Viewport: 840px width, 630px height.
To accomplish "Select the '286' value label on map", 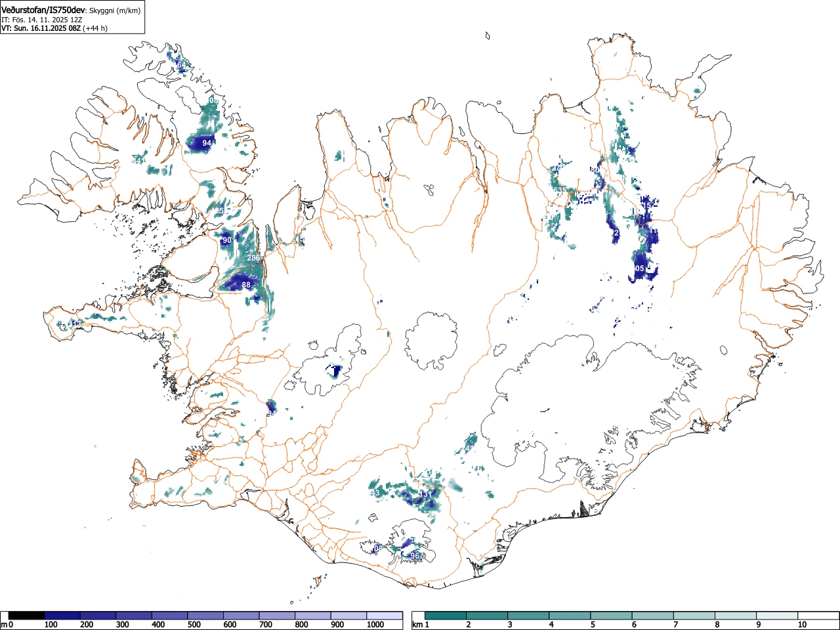I will tap(253, 259).
